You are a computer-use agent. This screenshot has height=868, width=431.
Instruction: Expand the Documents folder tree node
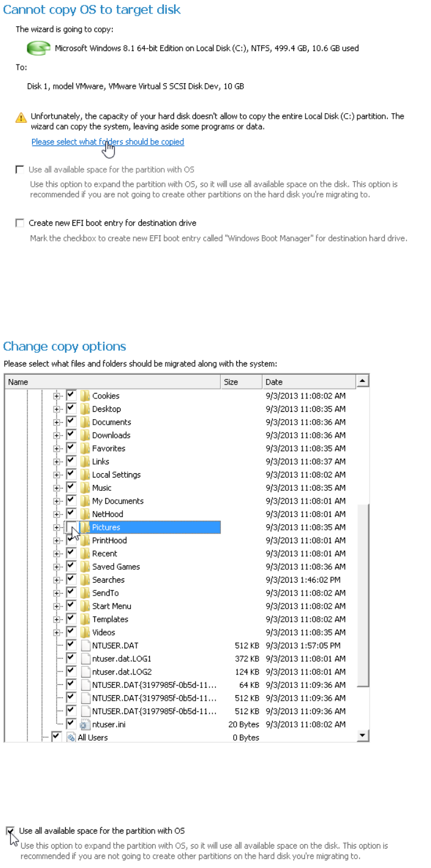57,422
